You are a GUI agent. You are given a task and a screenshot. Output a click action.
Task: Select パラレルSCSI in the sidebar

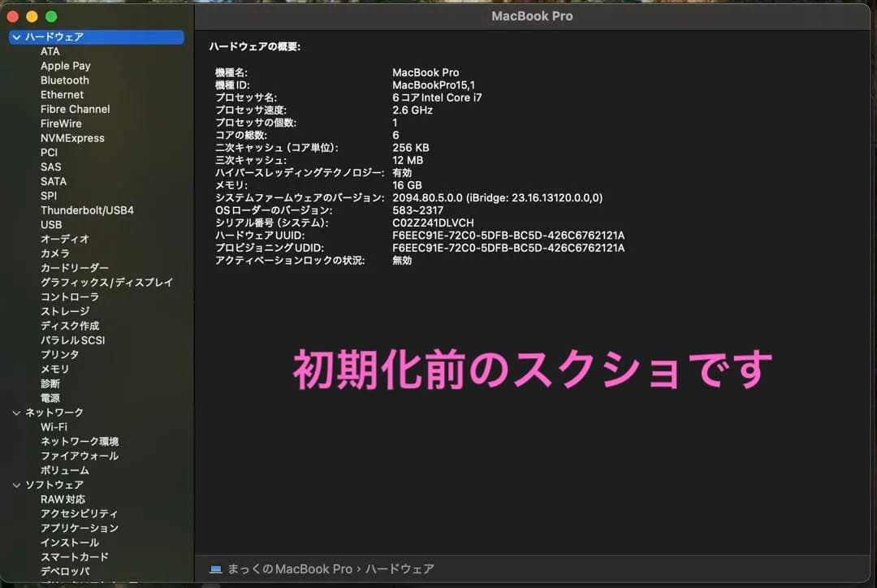point(73,340)
